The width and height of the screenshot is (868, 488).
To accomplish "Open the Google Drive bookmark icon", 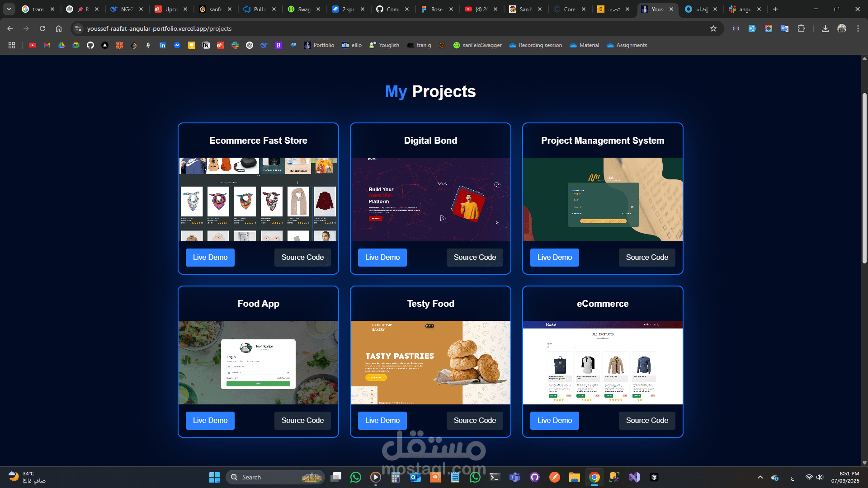I will (61, 45).
